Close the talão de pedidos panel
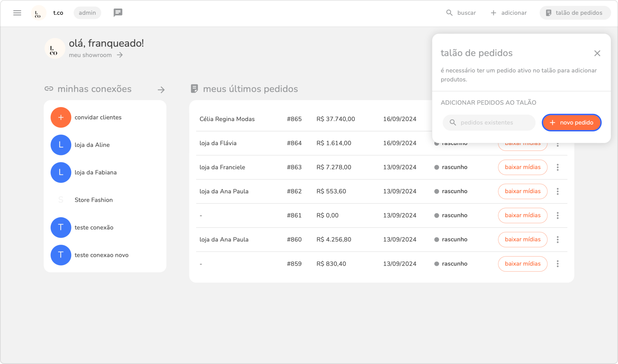The height and width of the screenshot is (364, 618). coord(597,53)
